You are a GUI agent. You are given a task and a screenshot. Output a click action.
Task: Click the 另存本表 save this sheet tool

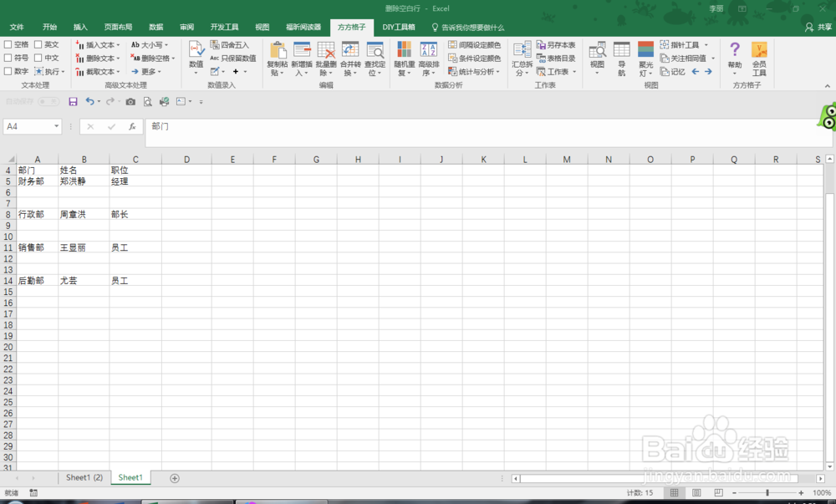tap(556, 45)
